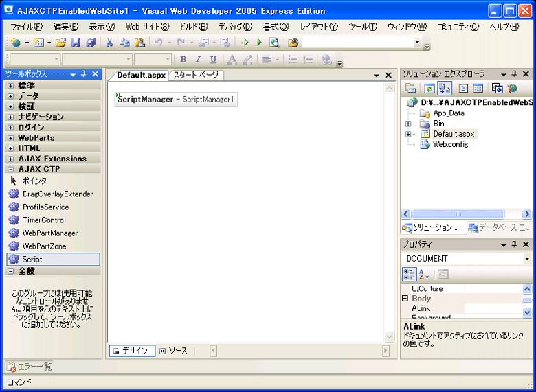536x392 pixels.
Task: Click the Add New Item toolbar icon
Action: click(38, 43)
